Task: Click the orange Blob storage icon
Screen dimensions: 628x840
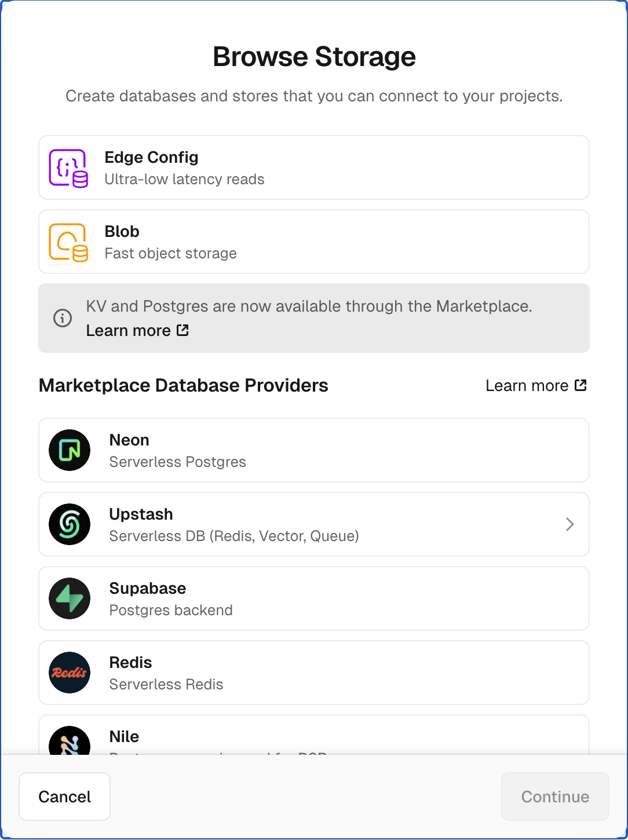Action: tap(68, 242)
